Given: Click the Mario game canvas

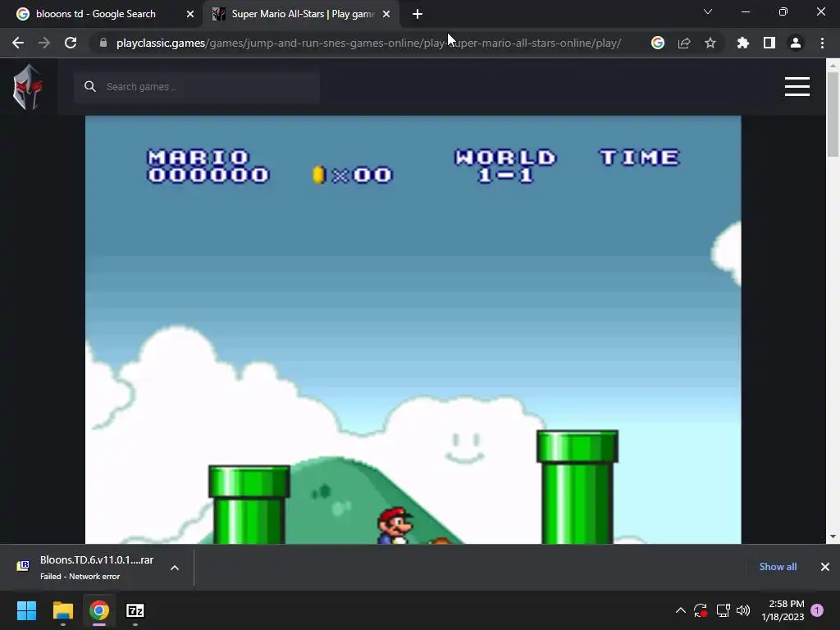Looking at the screenshot, I should [413, 330].
